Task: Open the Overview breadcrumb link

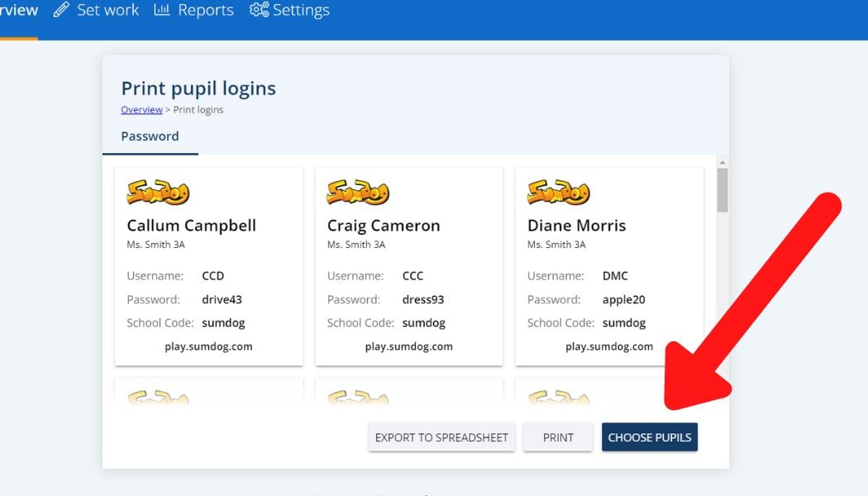Action: 141,109
